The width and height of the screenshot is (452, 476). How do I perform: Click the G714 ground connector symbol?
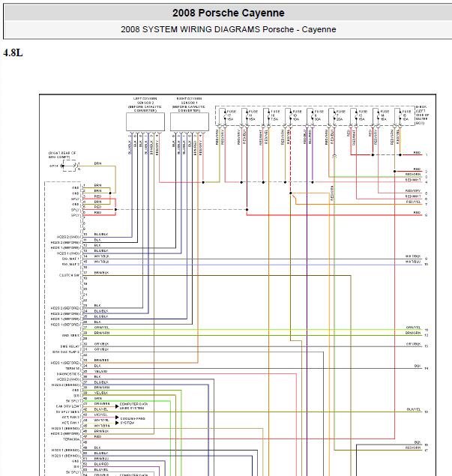(70, 166)
